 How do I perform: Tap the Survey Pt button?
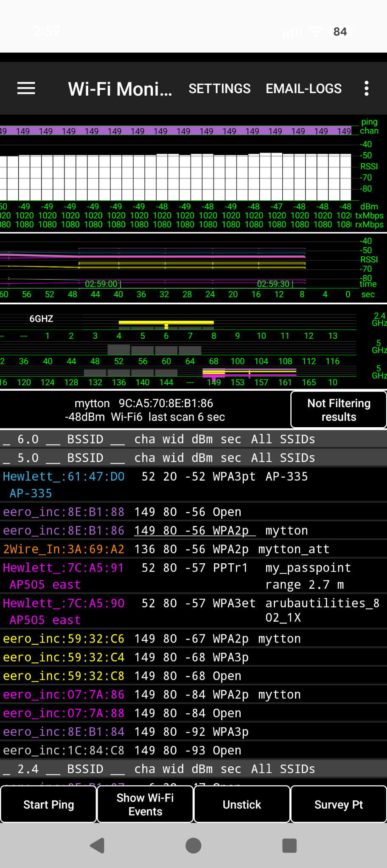click(x=339, y=804)
